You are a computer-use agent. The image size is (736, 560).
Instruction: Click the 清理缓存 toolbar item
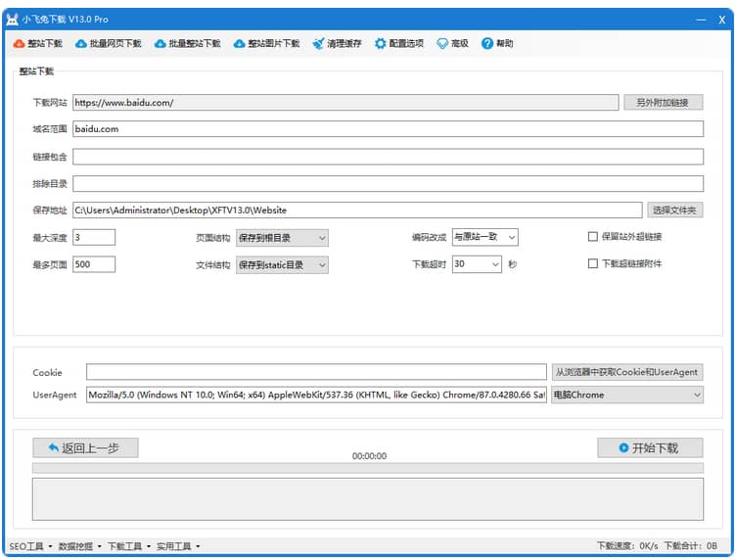[x=338, y=44]
